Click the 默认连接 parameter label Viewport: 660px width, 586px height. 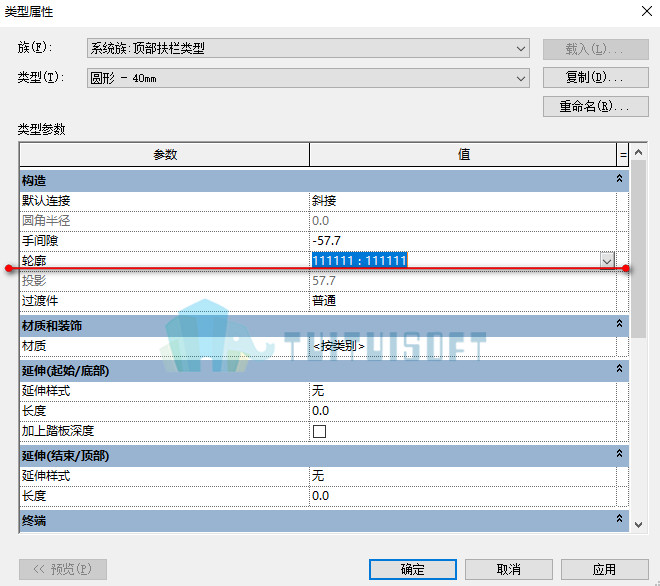click(46, 201)
